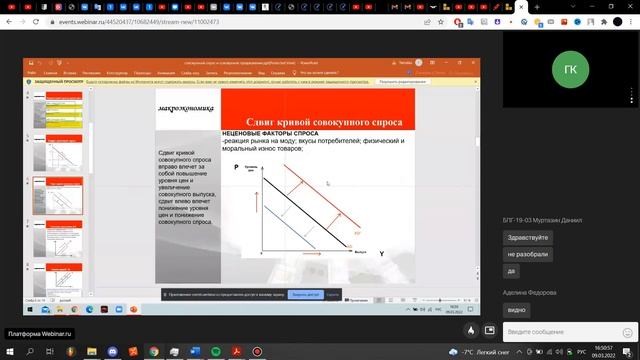
Task: Select the chat message "видно"
Action: (516, 310)
